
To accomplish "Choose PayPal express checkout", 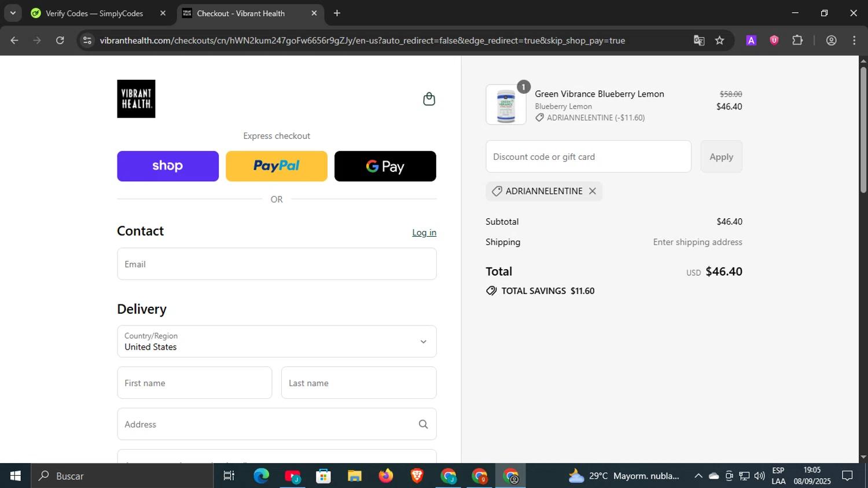I will (x=277, y=166).
